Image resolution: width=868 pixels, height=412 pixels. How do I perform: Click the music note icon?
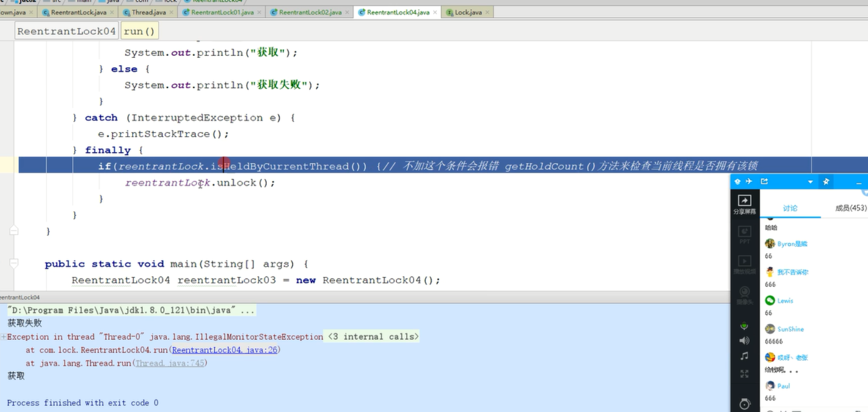(x=745, y=356)
